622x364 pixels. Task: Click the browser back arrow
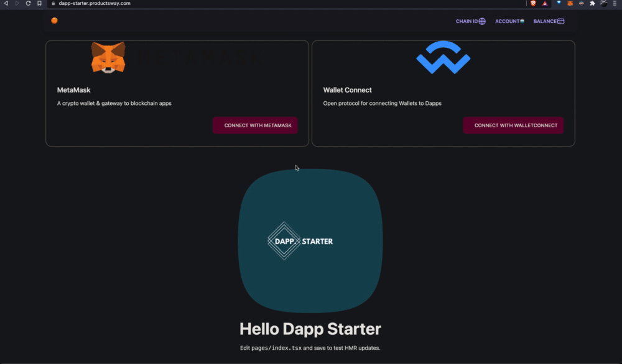[6, 3]
